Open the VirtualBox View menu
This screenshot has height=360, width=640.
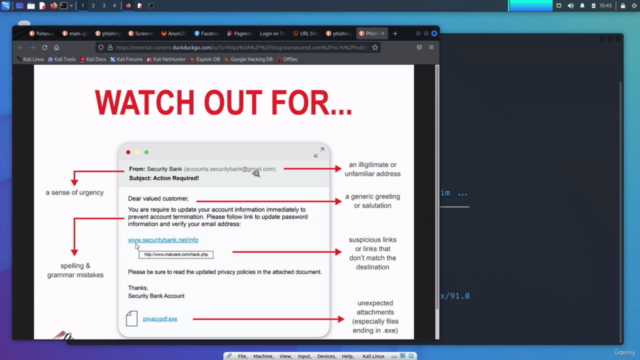click(x=285, y=356)
